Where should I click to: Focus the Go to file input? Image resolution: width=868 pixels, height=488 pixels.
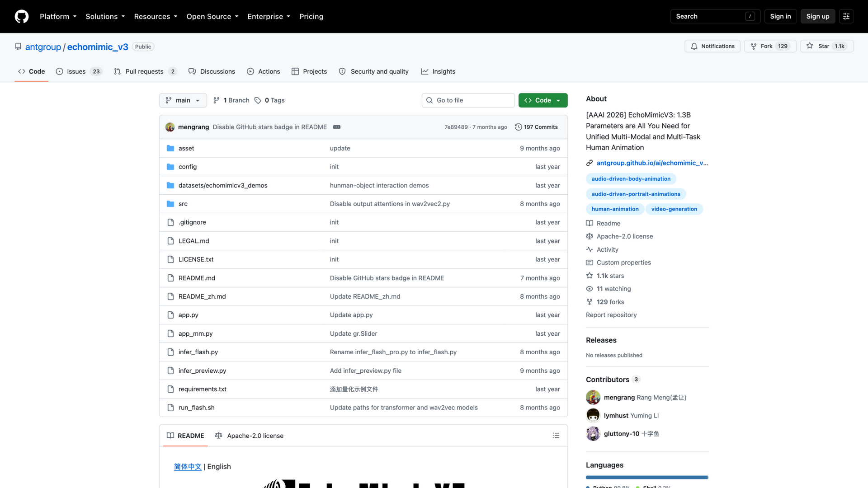(x=468, y=100)
